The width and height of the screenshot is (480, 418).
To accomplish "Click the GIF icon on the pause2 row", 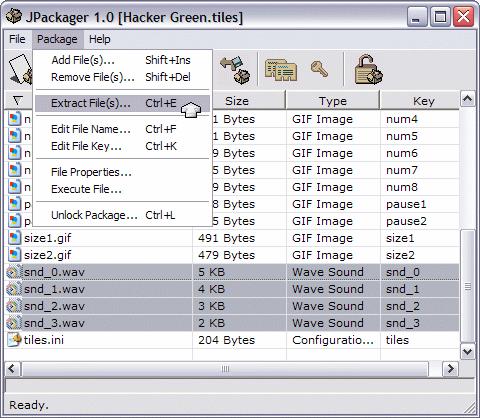I will 14,221.
